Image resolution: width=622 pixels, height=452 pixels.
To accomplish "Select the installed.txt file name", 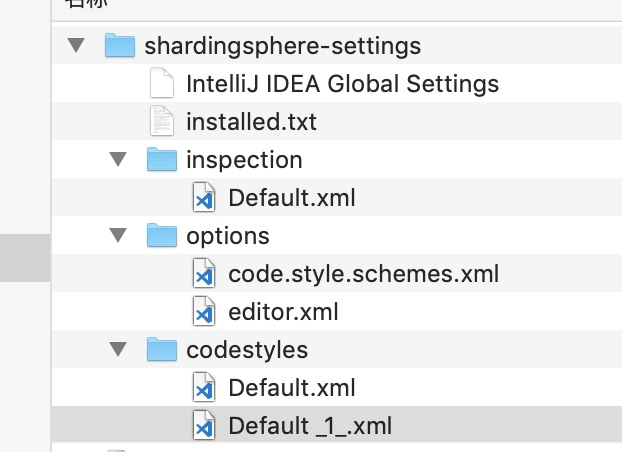I will pos(251,121).
